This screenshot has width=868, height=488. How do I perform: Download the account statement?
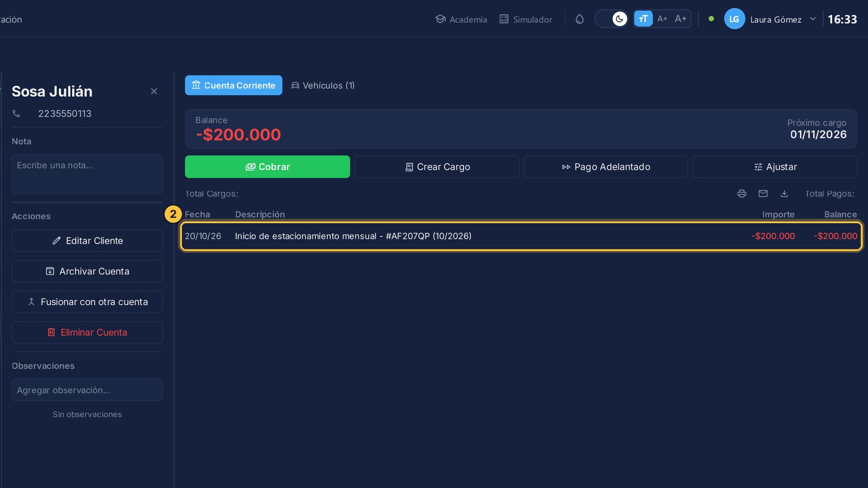784,194
